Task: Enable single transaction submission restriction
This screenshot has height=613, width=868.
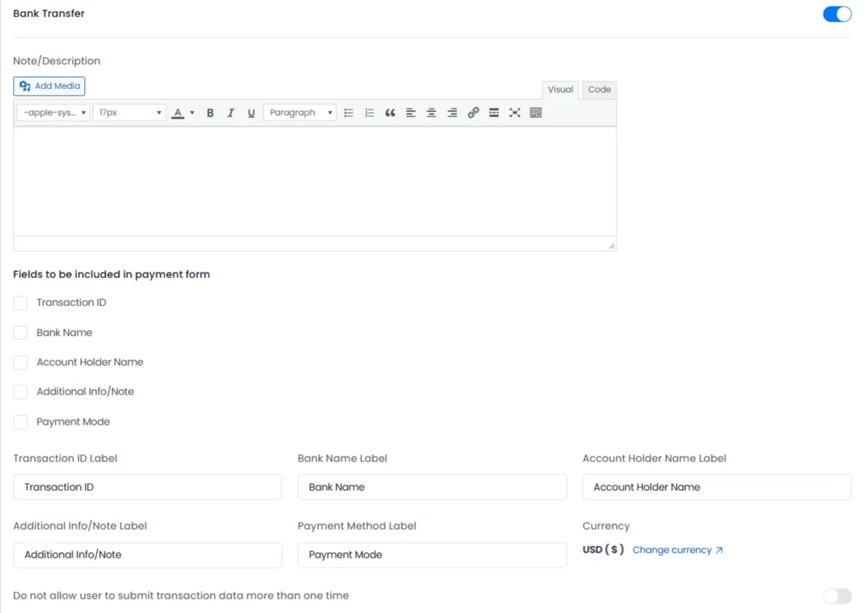Action: (836, 596)
